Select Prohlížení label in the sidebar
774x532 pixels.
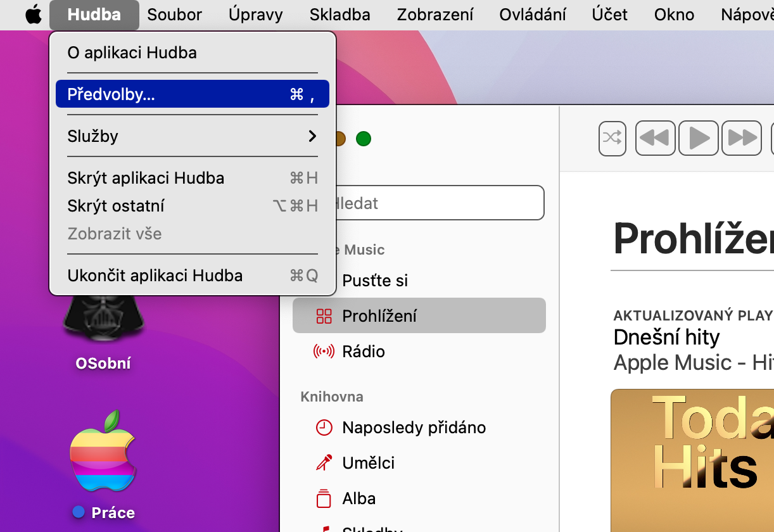(379, 316)
